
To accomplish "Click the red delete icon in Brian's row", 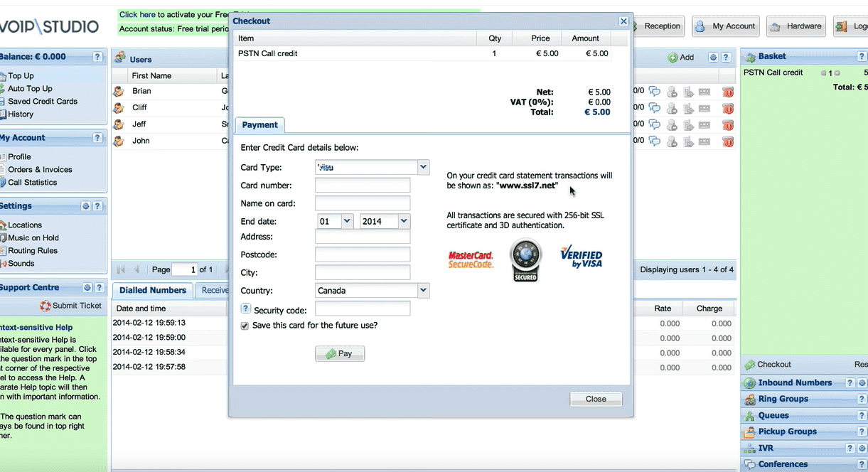I will point(727,92).
